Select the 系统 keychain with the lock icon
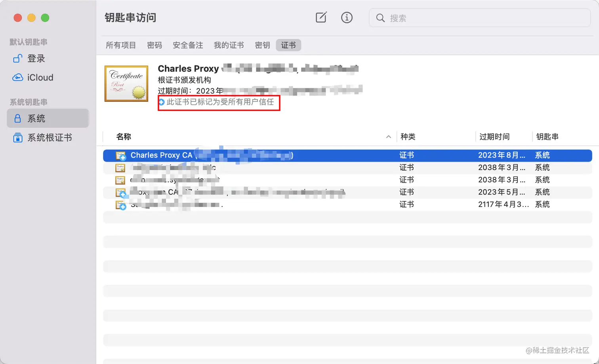 (36, 118)
